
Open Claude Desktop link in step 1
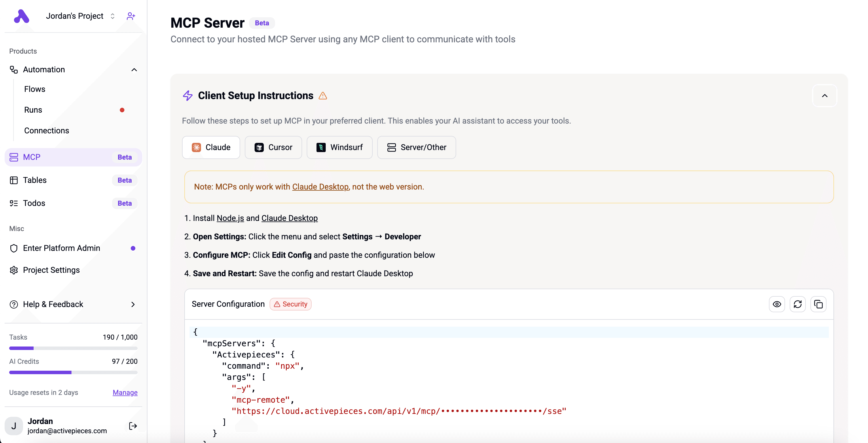[x=289, y=218]
